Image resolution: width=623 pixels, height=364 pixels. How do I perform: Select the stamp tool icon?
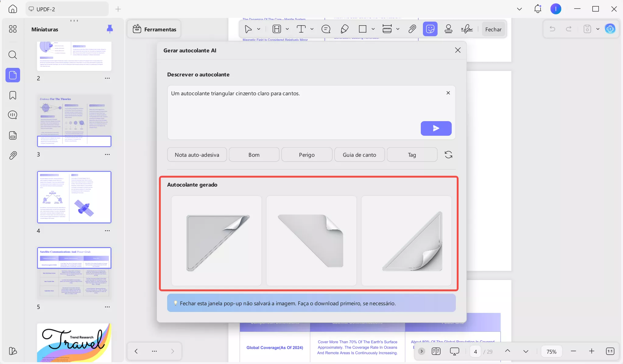coord(448,29)
